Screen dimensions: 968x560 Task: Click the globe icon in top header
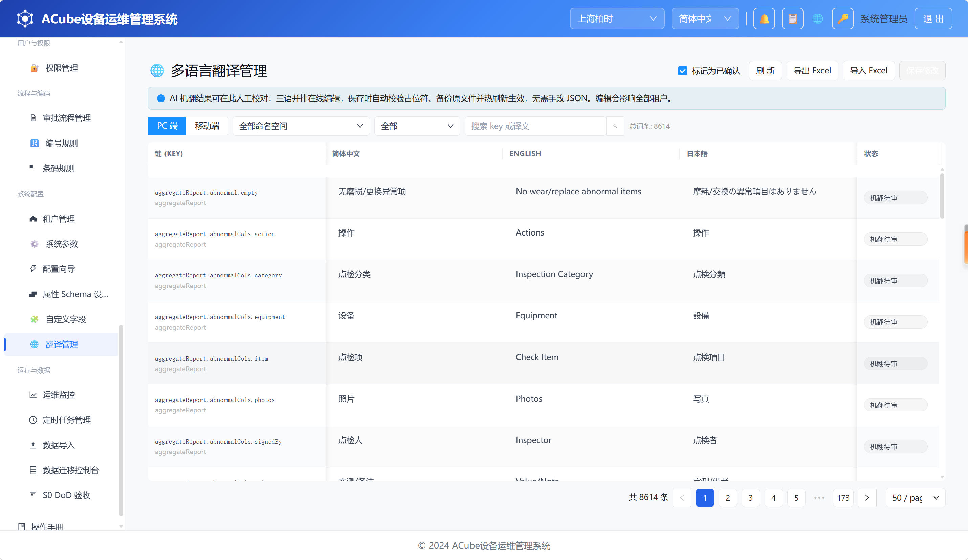818,18
